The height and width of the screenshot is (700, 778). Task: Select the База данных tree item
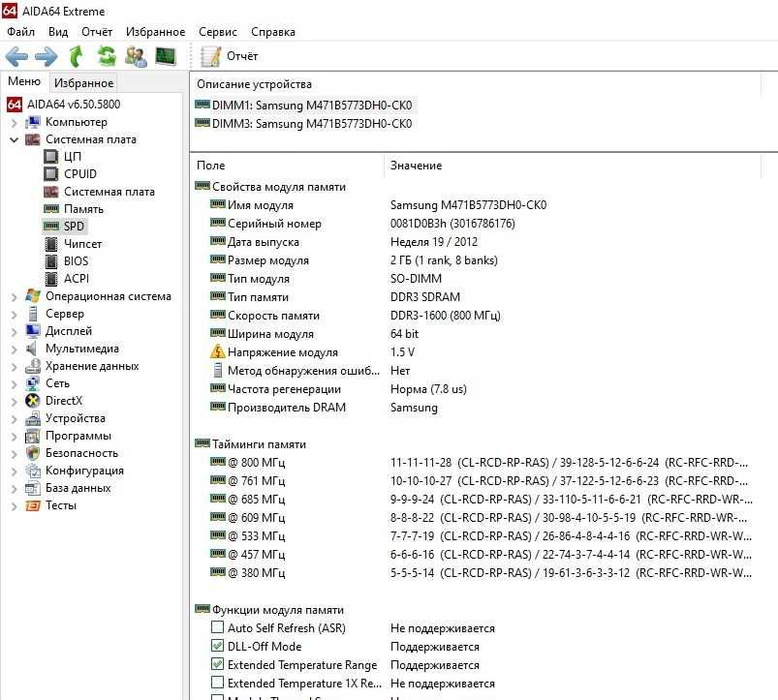(x=78, y=488)
